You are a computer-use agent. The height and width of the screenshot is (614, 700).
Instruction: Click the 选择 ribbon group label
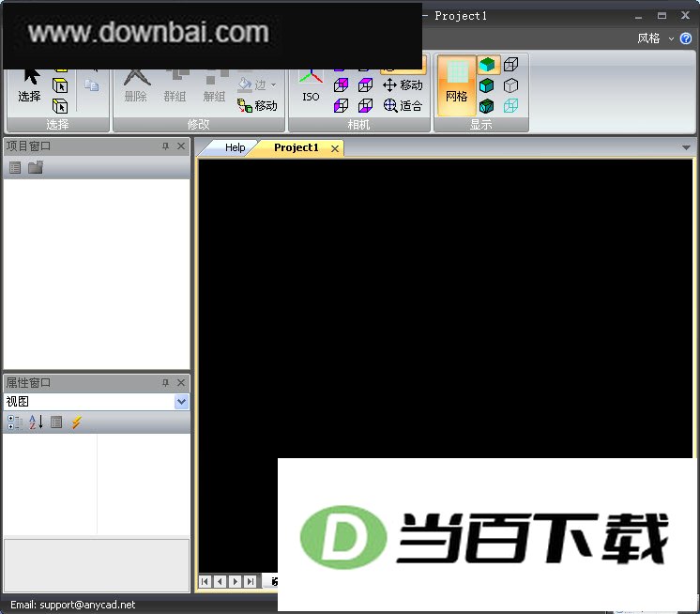click(57, 125)
